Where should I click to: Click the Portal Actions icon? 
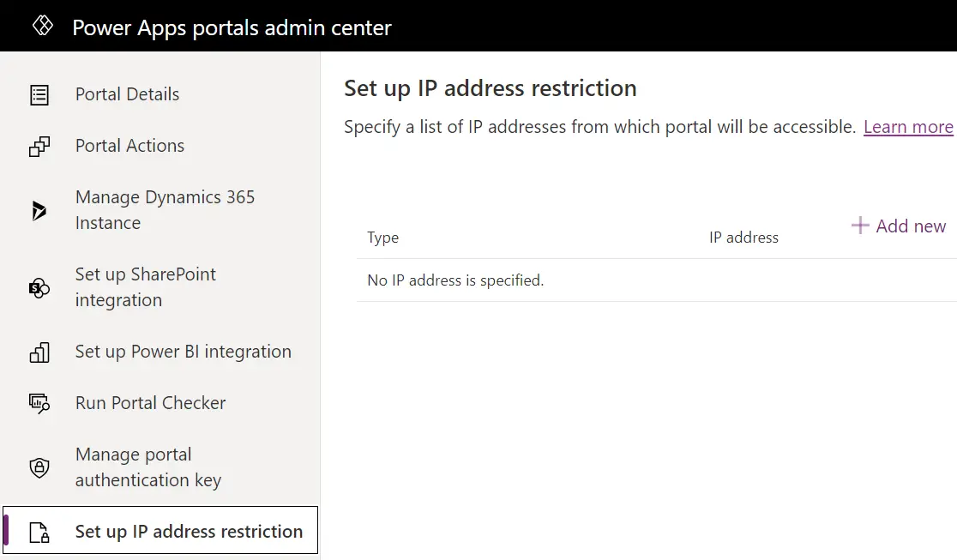pos(39,147)
